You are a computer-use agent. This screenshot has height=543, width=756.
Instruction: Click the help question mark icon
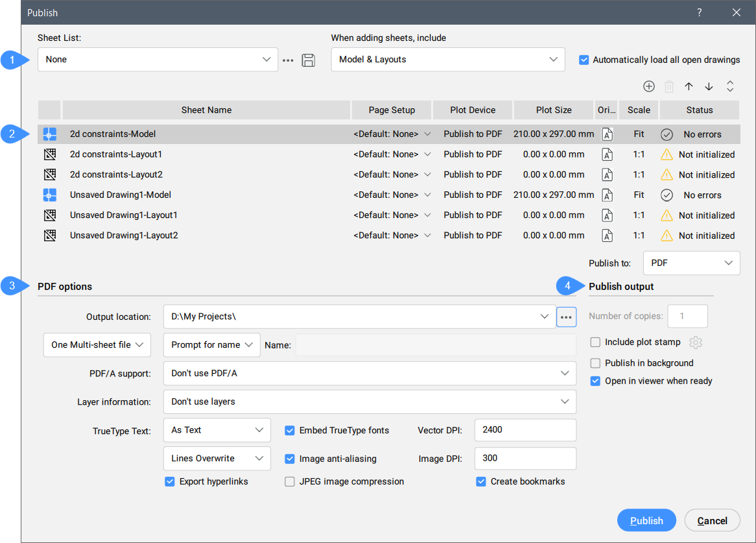[700, 12]
